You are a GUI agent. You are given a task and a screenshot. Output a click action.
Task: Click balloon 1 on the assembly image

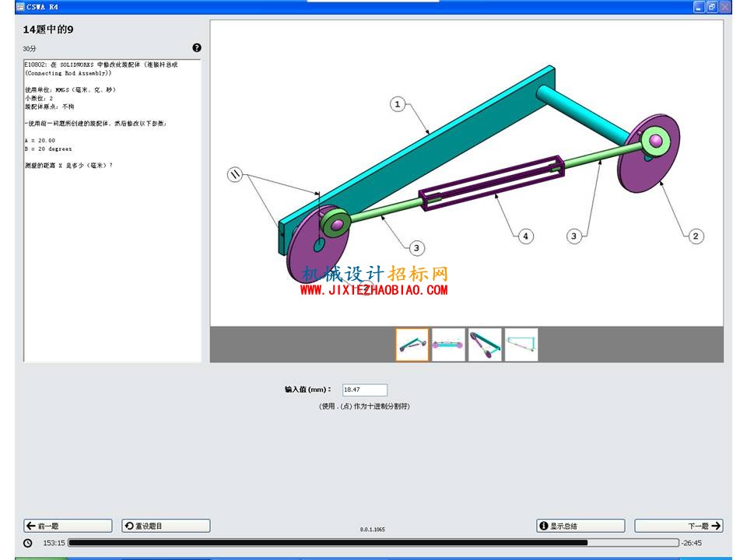click(398, 103)
